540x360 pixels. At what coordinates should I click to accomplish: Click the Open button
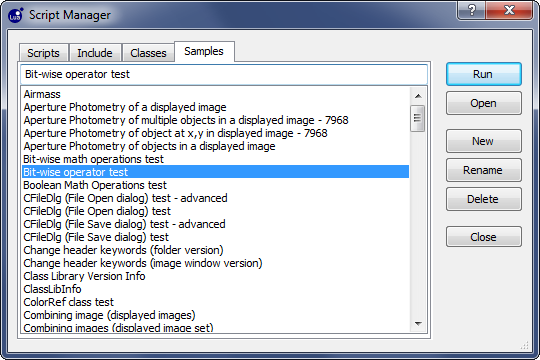(x=484, y=103)
